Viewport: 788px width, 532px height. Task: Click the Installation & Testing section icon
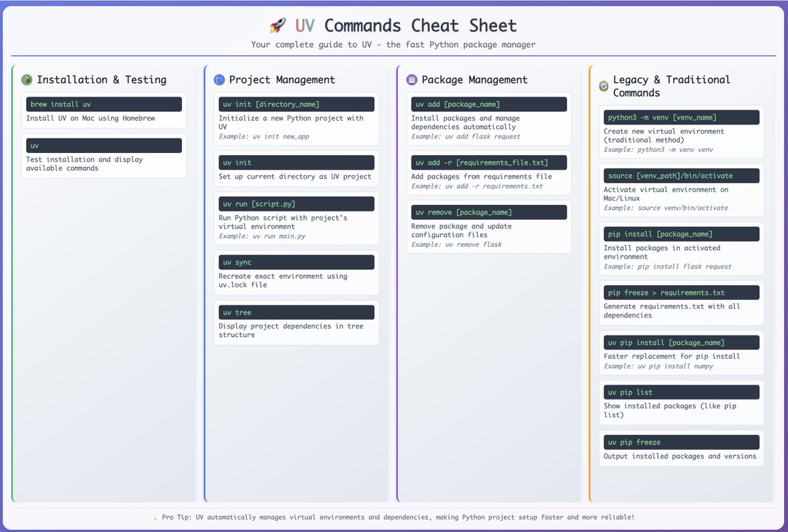tap(26, 79)
